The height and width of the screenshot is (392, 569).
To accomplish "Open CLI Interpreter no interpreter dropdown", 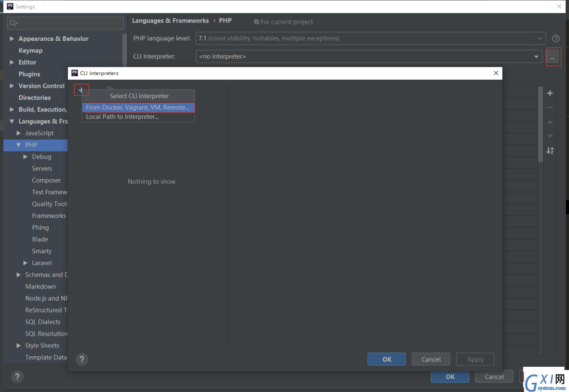I will point(369,57).
